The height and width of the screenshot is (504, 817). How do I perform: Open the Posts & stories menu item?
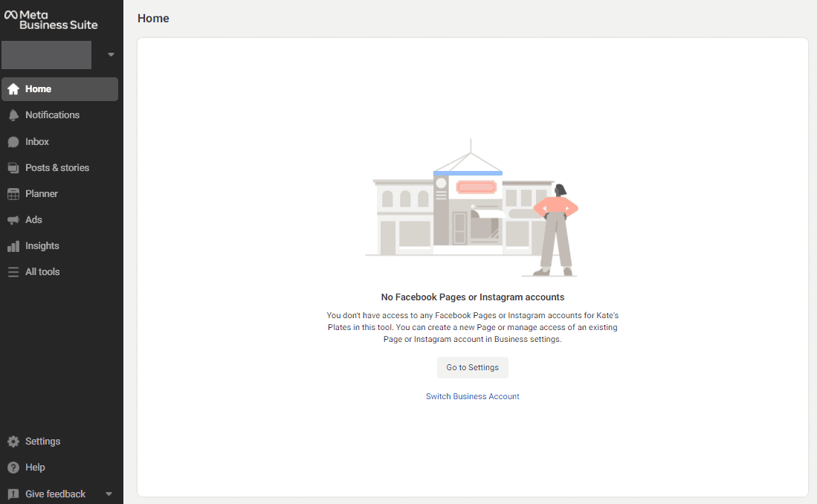[x=57, y=168]
